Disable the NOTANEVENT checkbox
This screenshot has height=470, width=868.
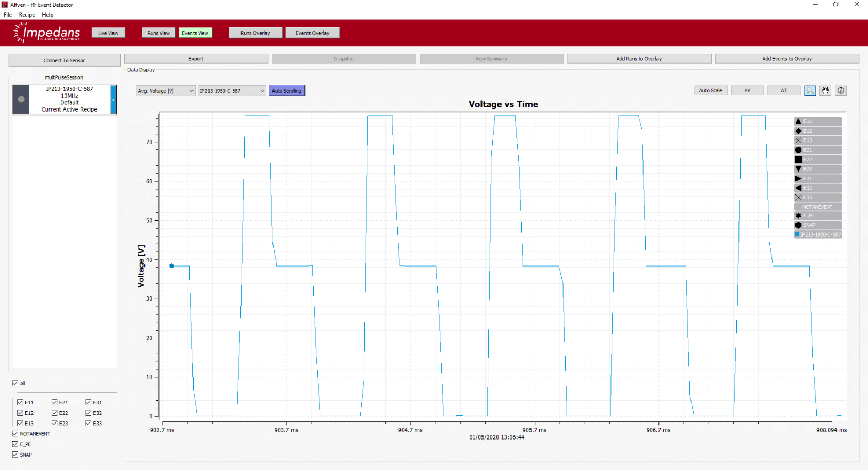pyautogui.click(x=15, y=434)
